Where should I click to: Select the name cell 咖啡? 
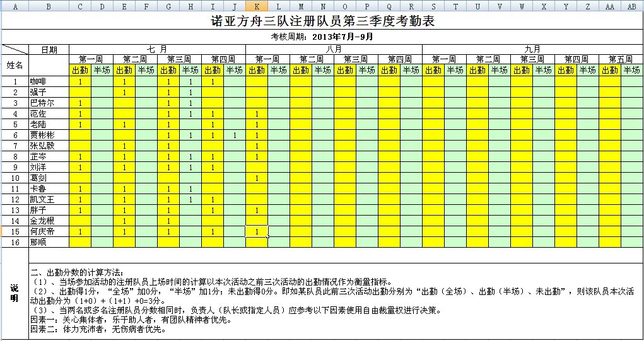pos(49,81)
